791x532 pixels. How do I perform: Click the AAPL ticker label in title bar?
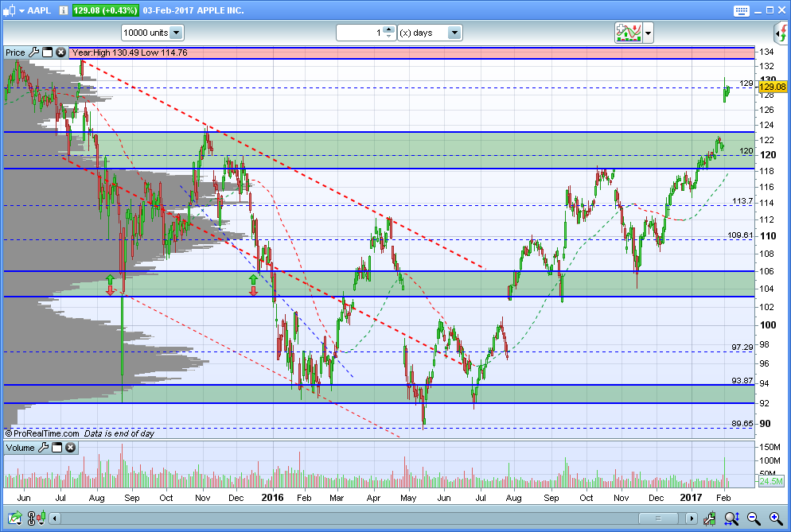tap(39, 10)
